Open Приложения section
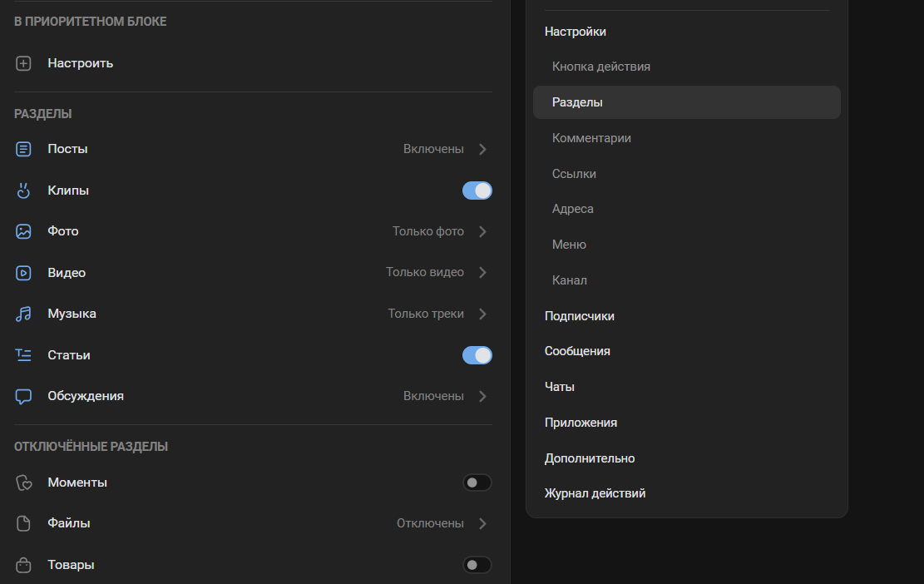 click(x=581, y=423)
